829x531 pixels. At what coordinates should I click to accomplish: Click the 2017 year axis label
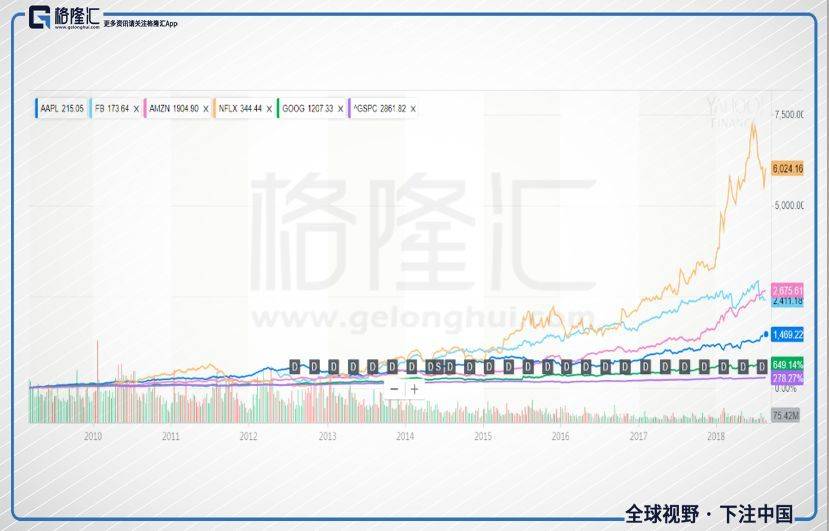click(x=638, y=436)
